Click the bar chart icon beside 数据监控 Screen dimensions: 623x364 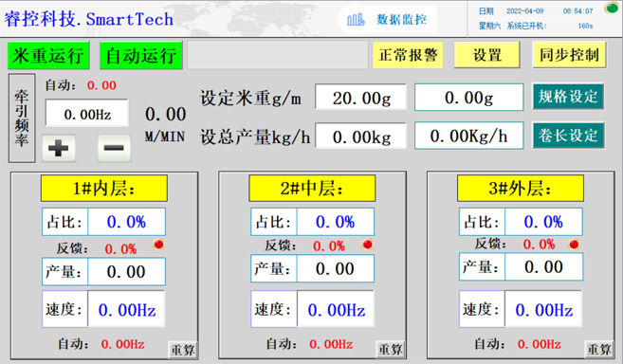356,20
